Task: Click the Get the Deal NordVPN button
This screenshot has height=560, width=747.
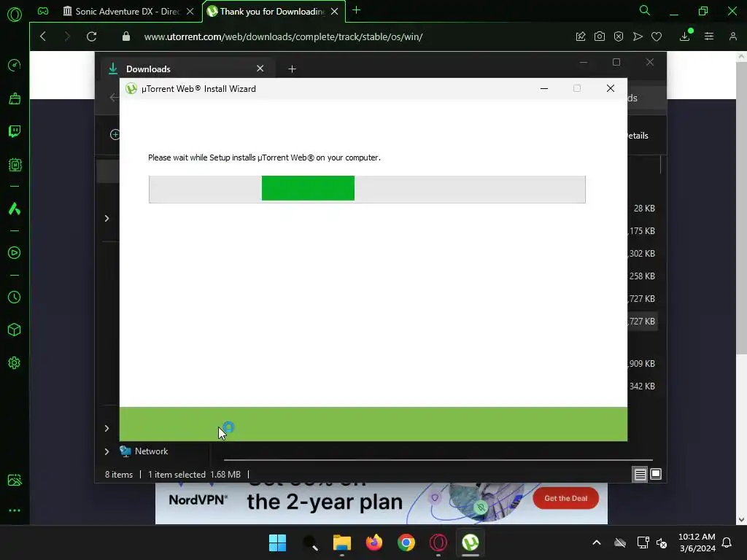Action: coord(565,498)
